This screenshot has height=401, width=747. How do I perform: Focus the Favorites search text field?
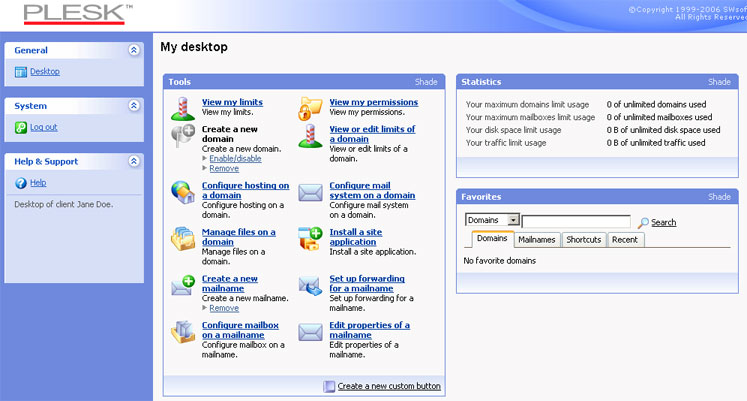(576, 221)
